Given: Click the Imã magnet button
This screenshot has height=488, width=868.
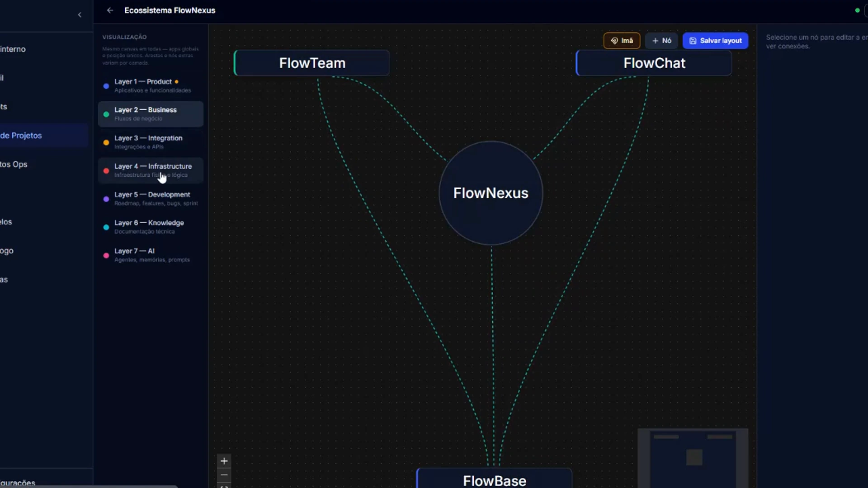Looking at the screenshot, I should [622, 41].
